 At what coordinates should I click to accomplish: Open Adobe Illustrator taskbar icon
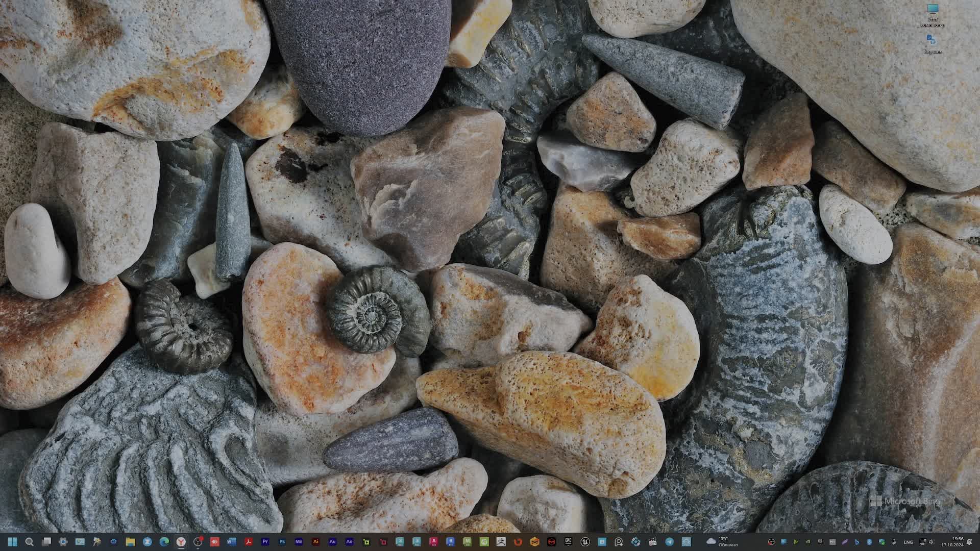click(315, 542)
